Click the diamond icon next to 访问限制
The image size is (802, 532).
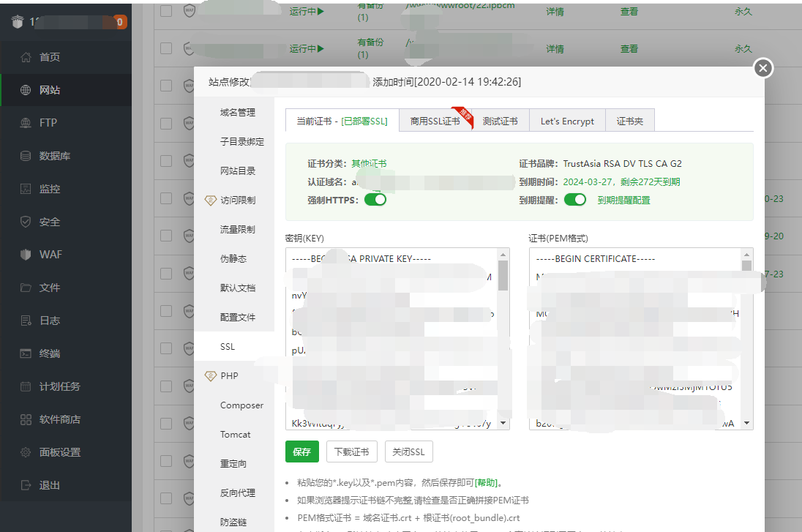(x=210, y=200)
